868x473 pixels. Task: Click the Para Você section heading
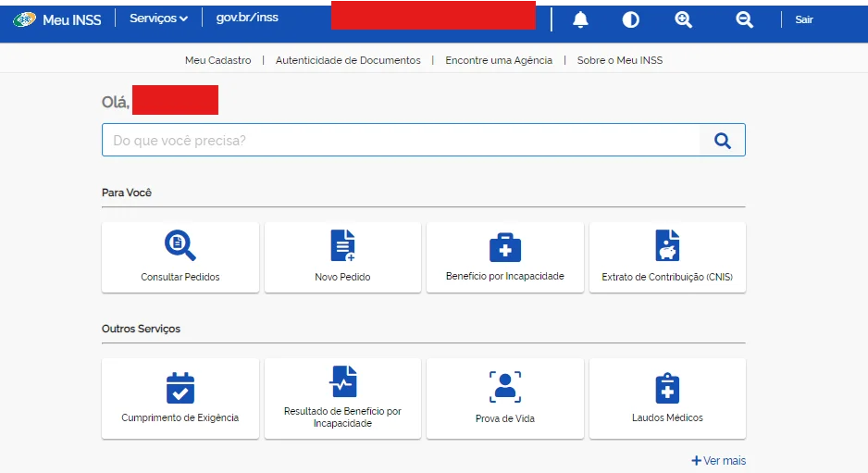[126, 193]
